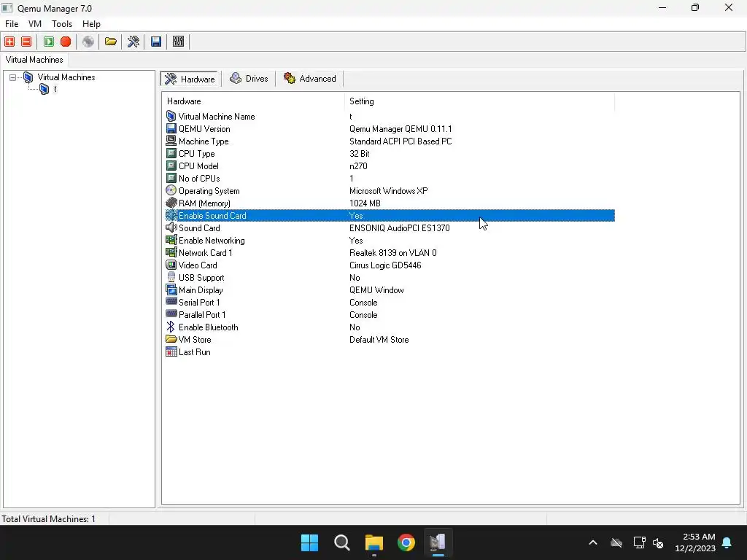Collapse the Virtual Machines tree node
The width and height of the screenshot is (747, 560).
pyautogui.click(x=13, y=77)
